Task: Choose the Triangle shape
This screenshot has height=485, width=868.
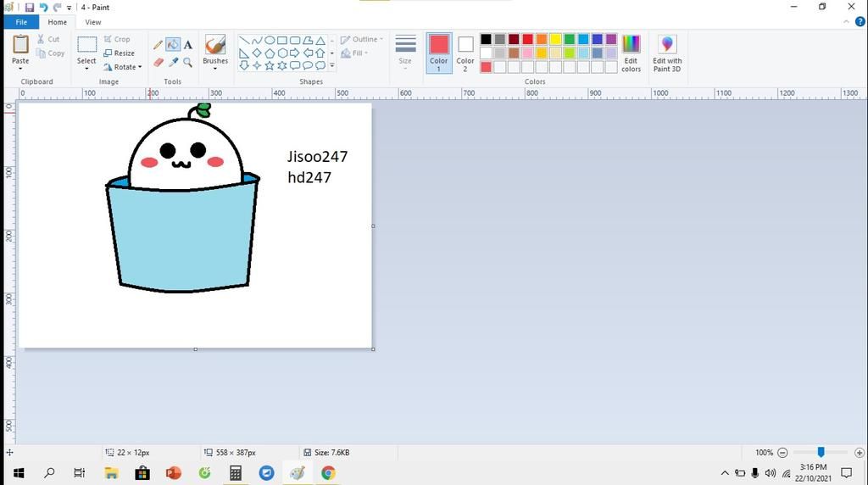Action: (x=320, y=41)
